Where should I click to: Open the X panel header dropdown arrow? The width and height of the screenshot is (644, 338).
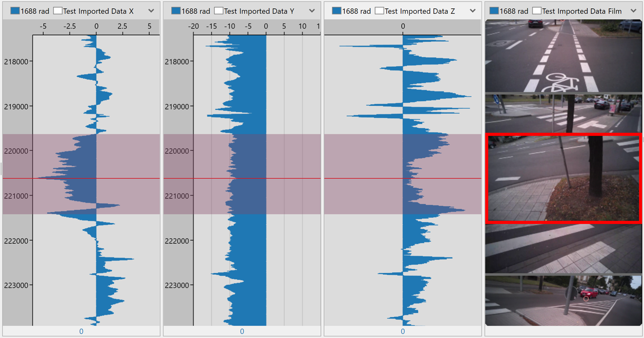pyautogui.click(x=151, y=11)
